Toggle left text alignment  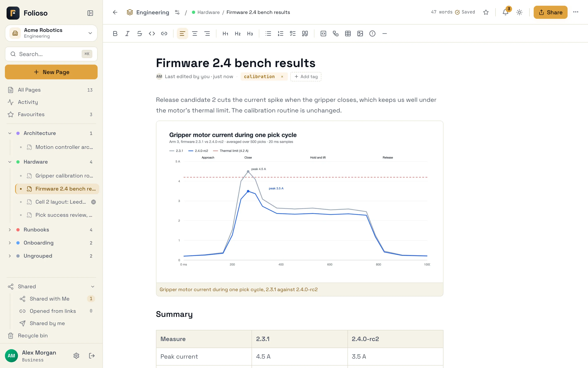[x=182, y=34]
